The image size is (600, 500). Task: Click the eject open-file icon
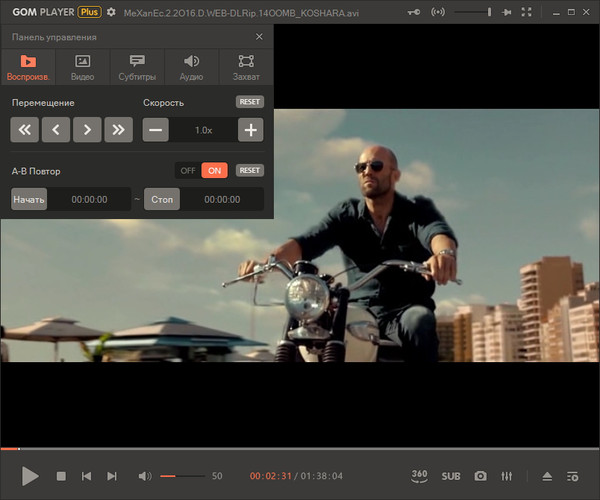point(547,476)
